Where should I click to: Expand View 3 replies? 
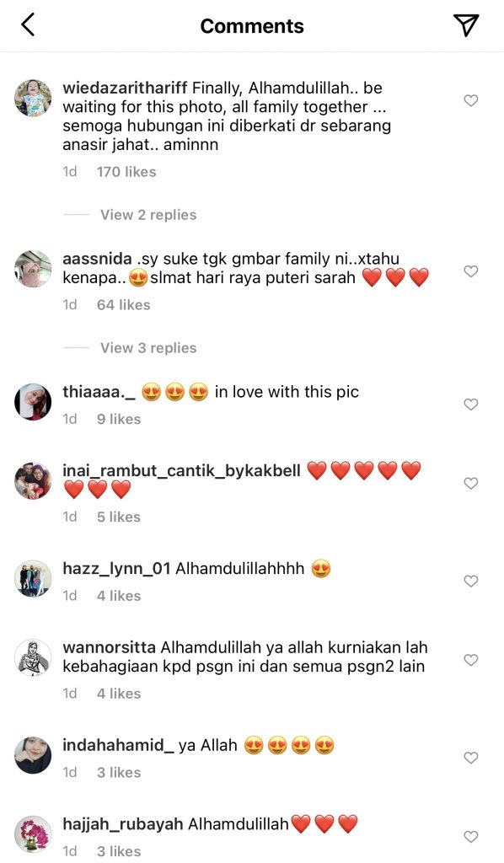(148, 348)
